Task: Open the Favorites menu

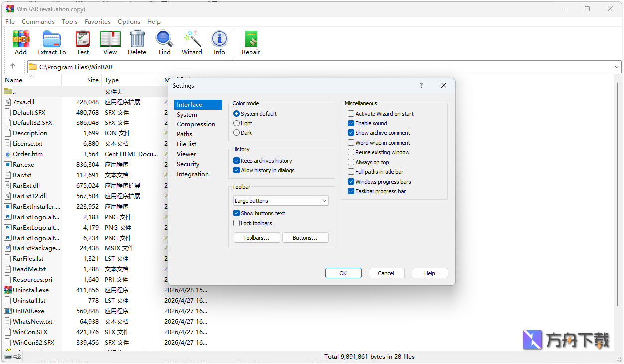Action: click(x=98, y=22)
